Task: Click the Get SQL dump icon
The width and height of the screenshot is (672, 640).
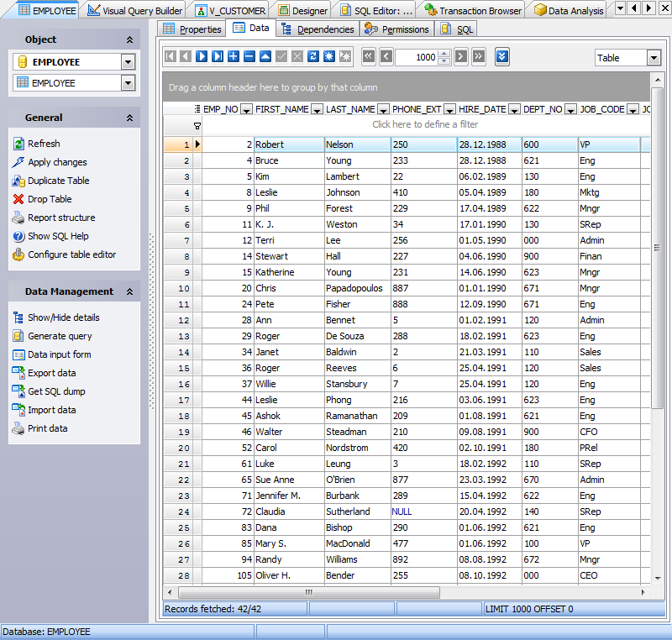Action: [x=18, y=391]
